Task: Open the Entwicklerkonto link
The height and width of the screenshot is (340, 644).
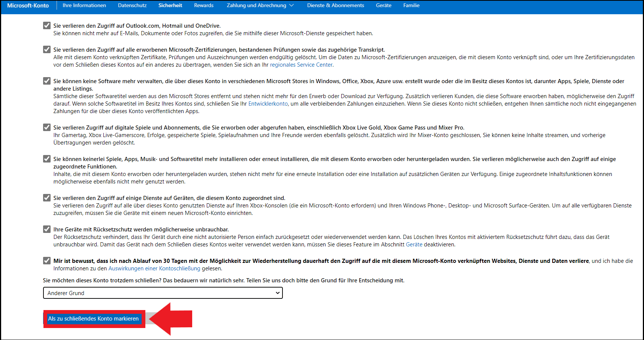Action: click(x=268, y=104)
